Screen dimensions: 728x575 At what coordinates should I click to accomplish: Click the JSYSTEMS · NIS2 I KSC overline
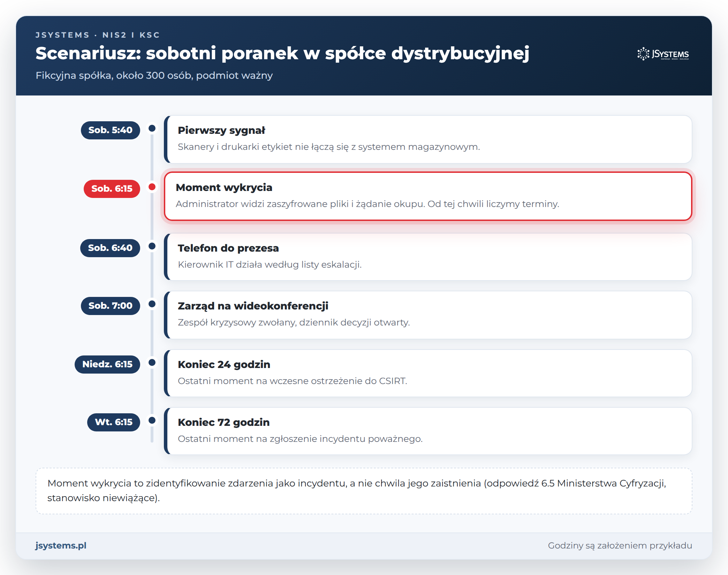98,35
